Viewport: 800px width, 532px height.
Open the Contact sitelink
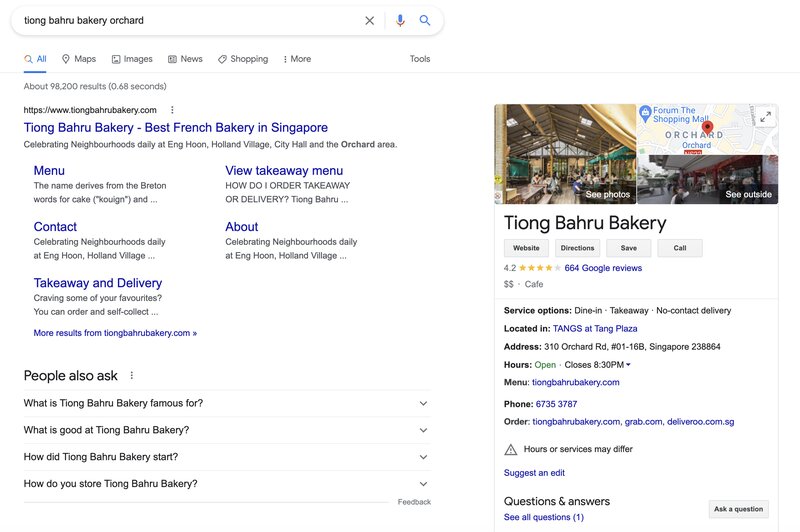pyautogui.click(x=55, y=227)
